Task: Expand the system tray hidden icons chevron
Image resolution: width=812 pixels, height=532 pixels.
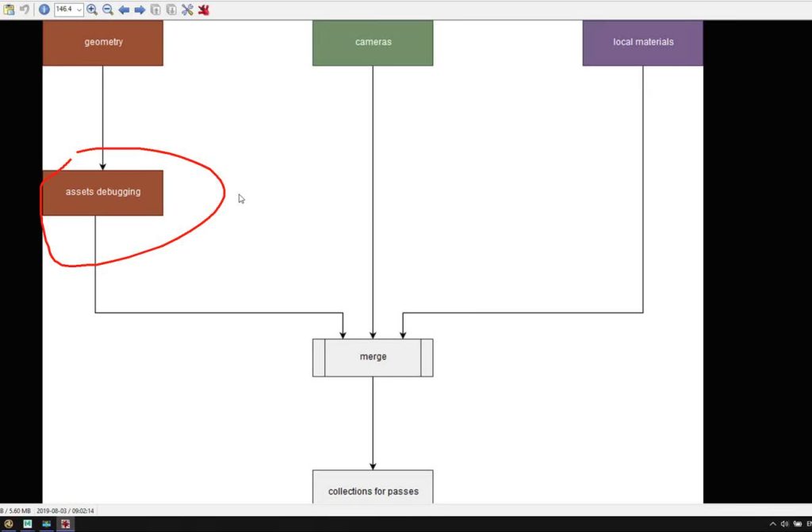Action: coord(772,524)
